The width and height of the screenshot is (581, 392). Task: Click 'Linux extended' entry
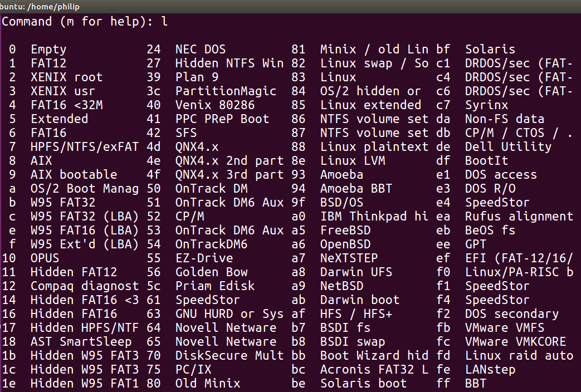(x=370, y=105)
